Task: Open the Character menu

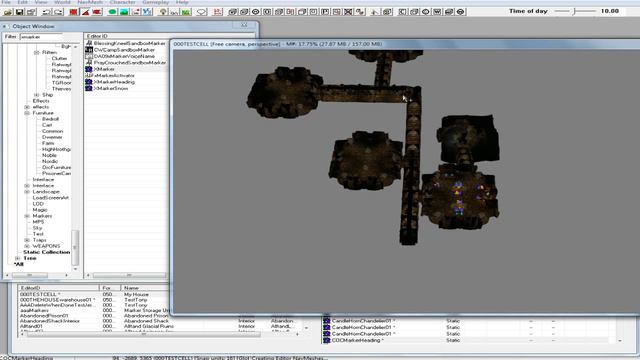Action: coord(122,2)
